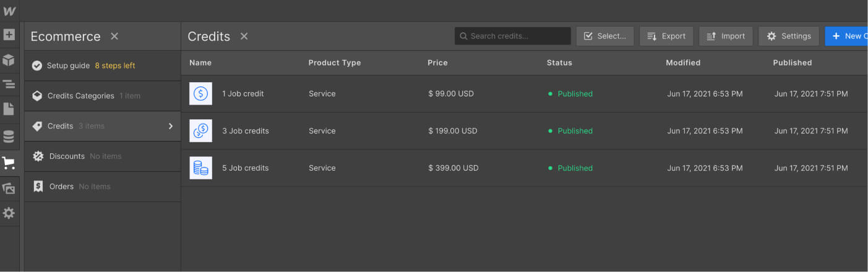Image resolution: width=868 pixels, height=272 pixels.
Task: Click the Setup guide link
Action: [68, 66]
